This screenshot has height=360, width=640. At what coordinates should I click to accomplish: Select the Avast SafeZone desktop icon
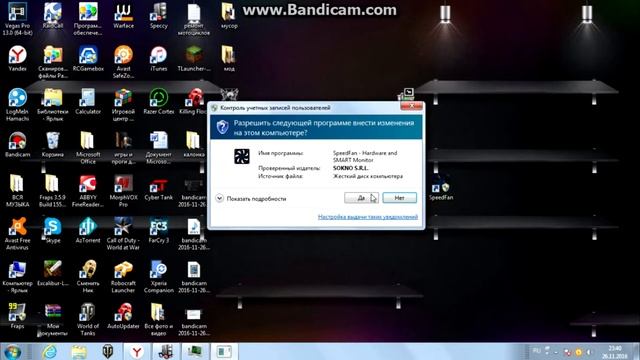click(x=123, y=62)
